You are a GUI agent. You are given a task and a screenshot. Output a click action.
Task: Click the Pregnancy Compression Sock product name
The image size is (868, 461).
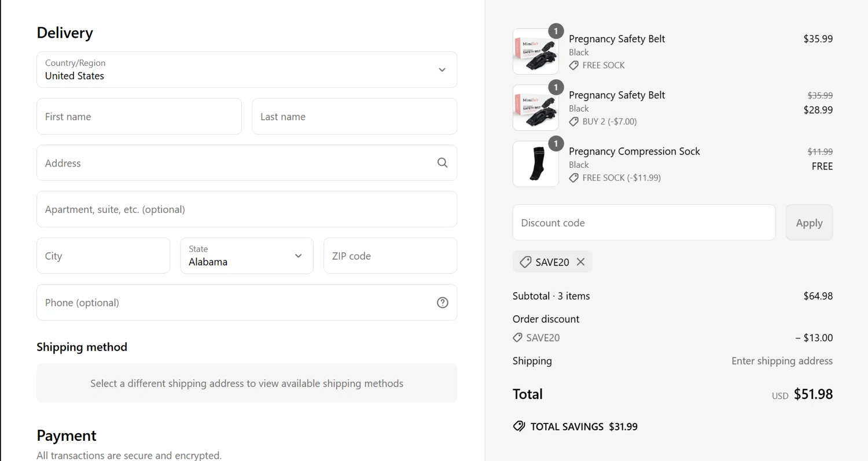pyautogui.click(x=634, y=152)
